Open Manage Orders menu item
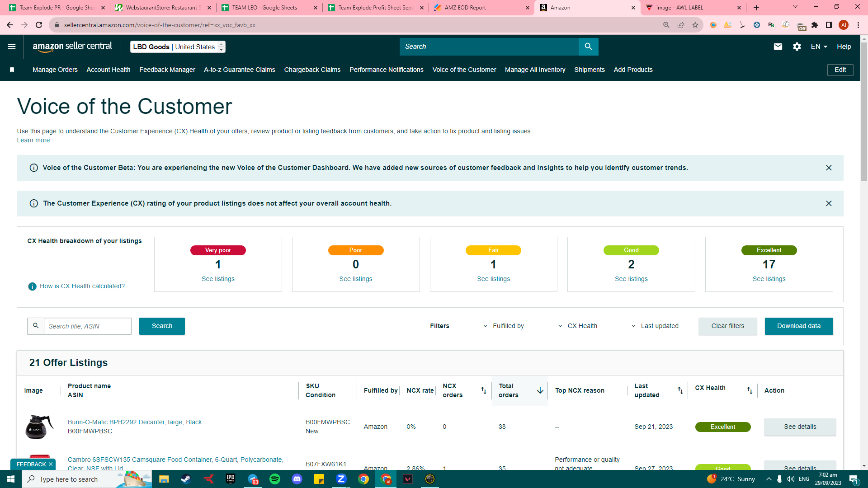Viewport: 868px width, 488px height. 55,70
